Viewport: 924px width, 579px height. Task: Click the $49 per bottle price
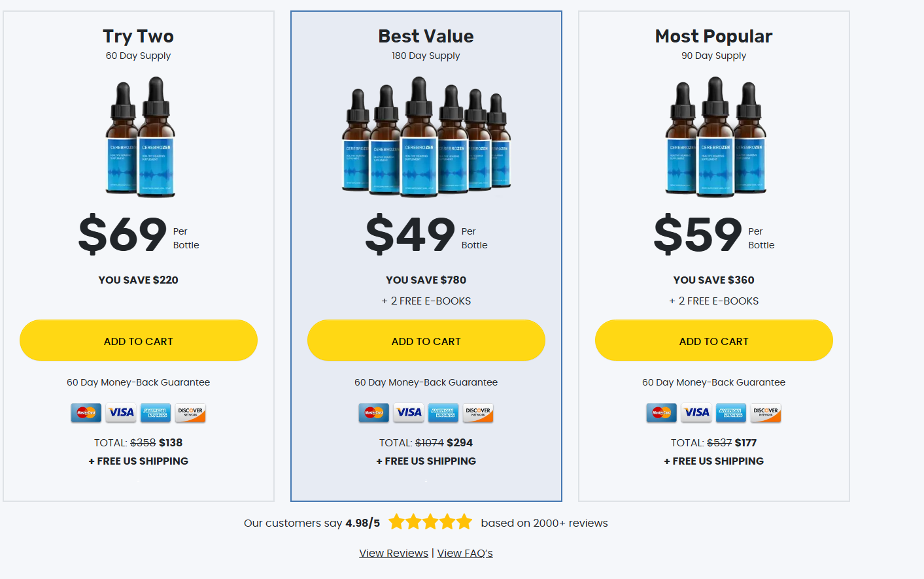[411, 235]
